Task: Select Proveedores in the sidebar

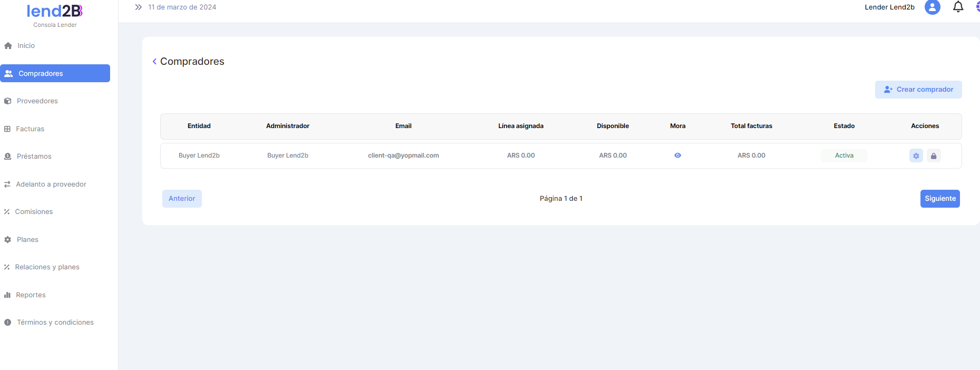Action: tap(37, 101)
